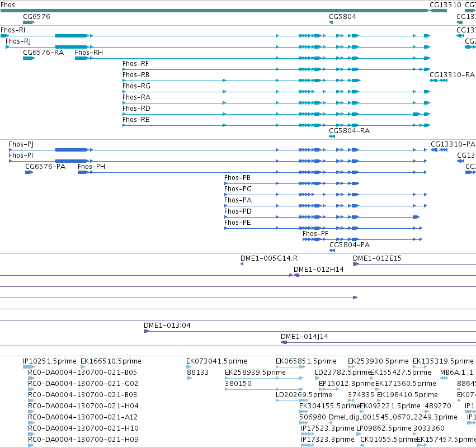This screenshot has width=476, height=448.
Task: Select the DME1-014J14 BAC label
Action: click(x=304, y=337)
